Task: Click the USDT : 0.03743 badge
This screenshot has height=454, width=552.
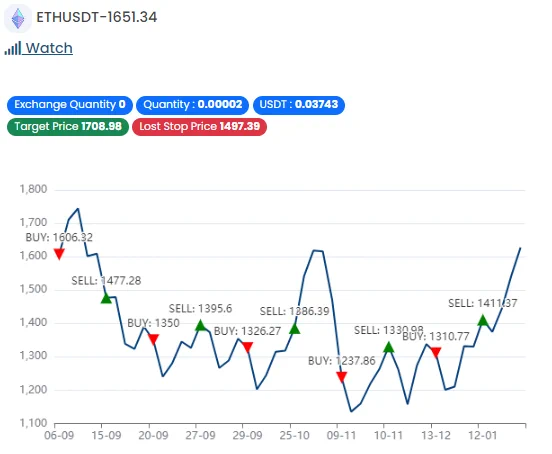Action: tap(299, 105)
